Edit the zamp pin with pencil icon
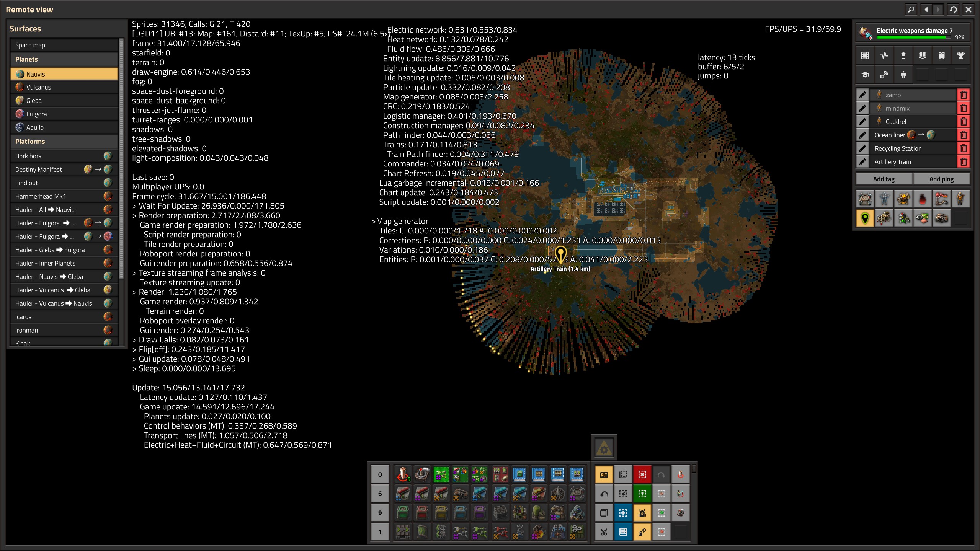980x551 pixels. (862, 95)
